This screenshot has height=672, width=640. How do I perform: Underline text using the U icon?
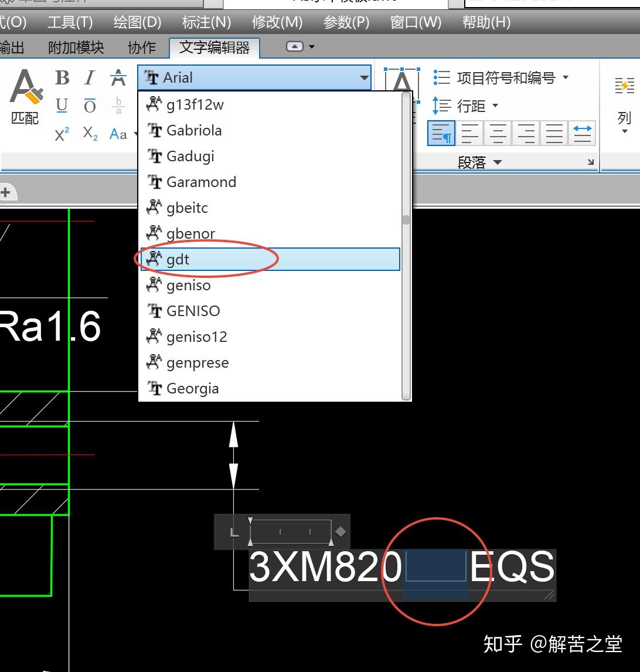[x=61, y=106]
